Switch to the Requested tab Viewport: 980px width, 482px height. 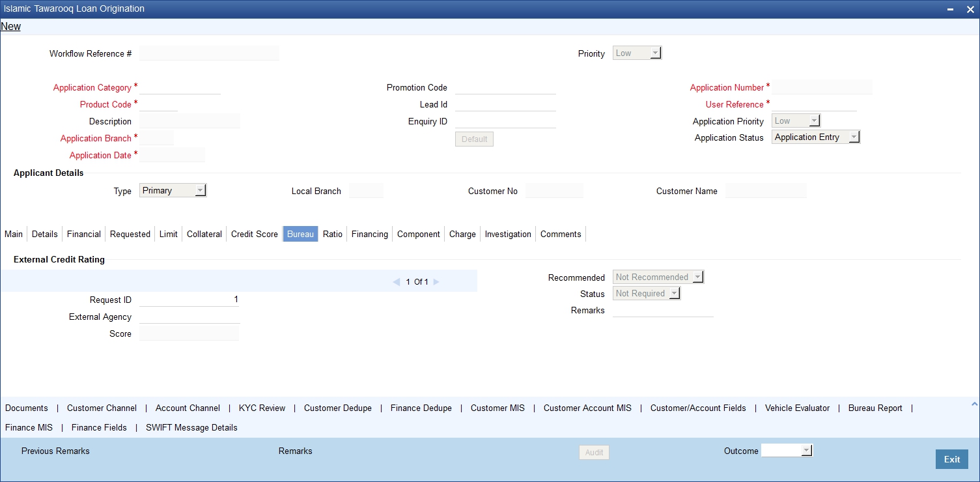[130, 234]
